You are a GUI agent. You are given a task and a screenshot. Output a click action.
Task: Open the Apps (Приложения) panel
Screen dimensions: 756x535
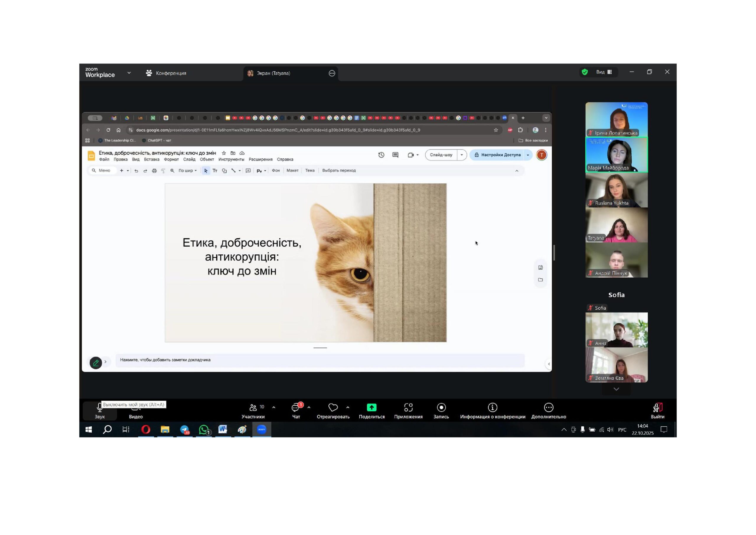(x=408, y=407)
